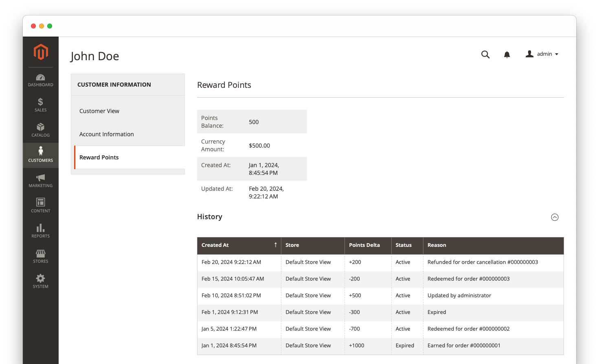Screen dimensions: 599x364
Task: Check the admin notifications bell
Action: pyautogui.click(x=507, y=54)
